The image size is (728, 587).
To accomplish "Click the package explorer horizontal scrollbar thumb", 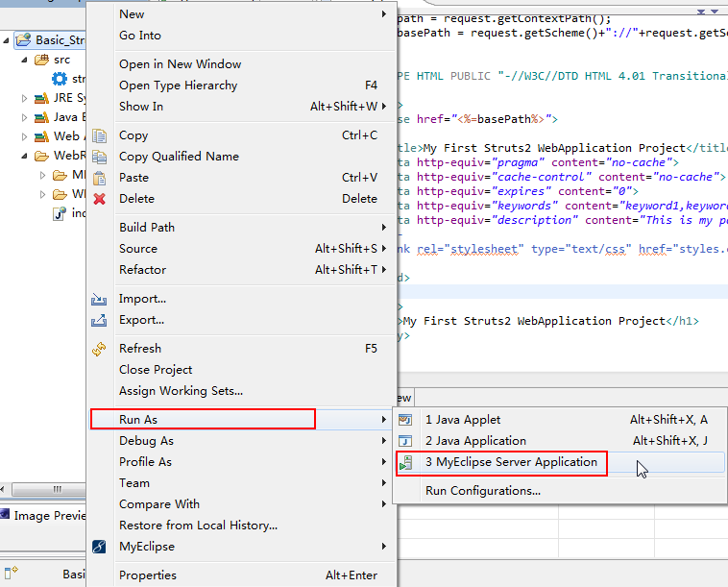I will click(49, 489).
